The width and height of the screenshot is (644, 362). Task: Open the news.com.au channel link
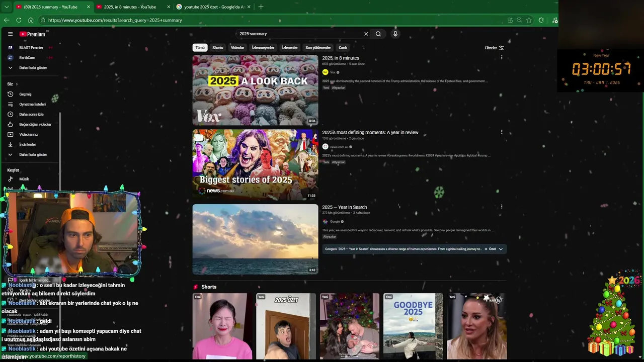tap(339, 147)
